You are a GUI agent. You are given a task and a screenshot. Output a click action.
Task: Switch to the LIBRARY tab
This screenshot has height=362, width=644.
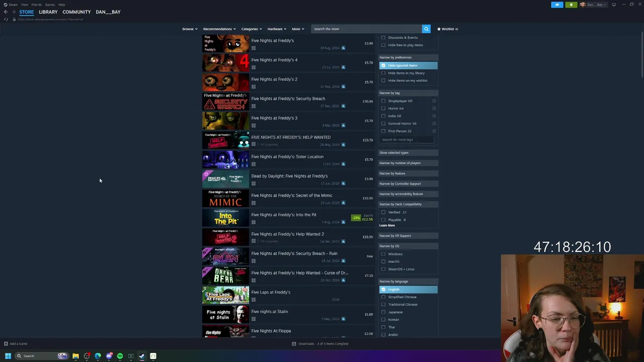pos(48,12)
